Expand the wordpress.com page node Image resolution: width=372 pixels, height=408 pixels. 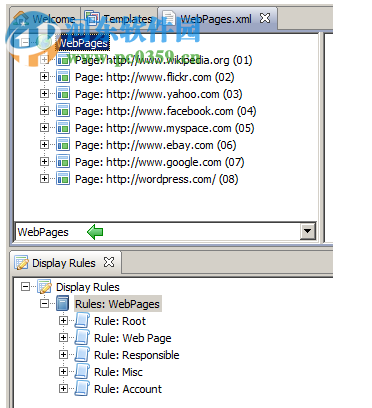pos(44,179)
